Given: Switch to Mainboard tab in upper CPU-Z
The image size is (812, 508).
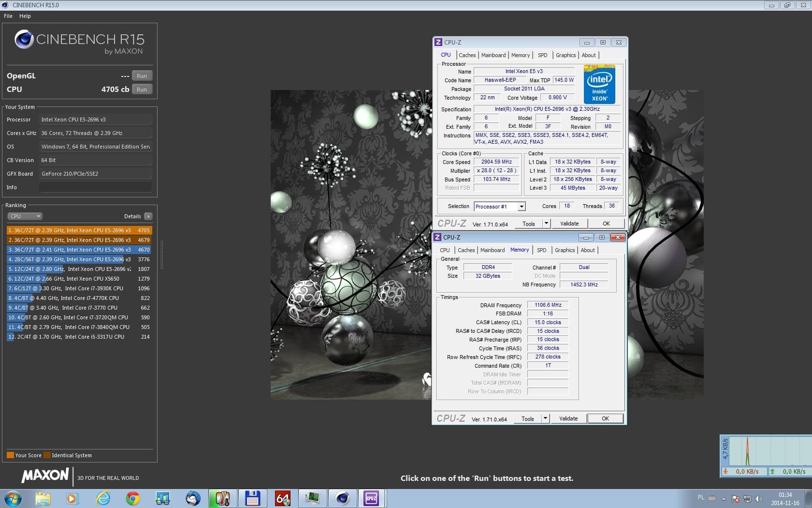Looking at the screenshot, I should click(x=493, y=55).
